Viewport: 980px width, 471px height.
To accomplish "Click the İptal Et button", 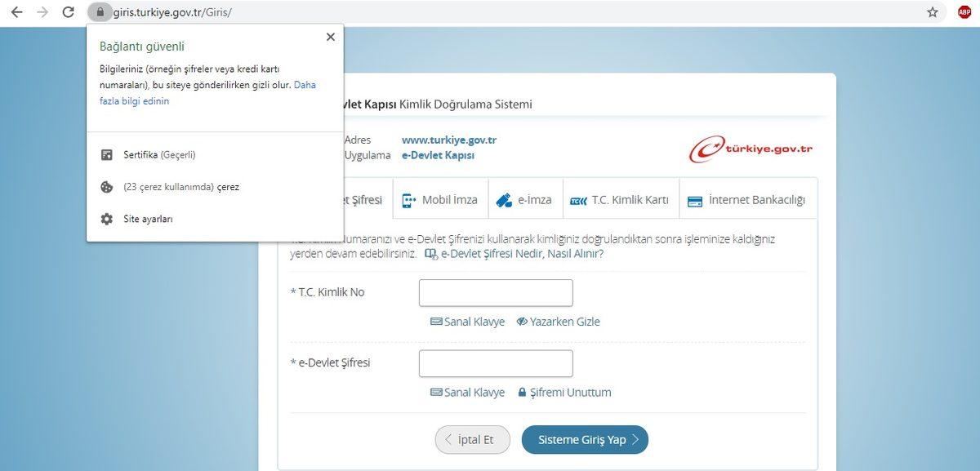I will click(472, 439).
